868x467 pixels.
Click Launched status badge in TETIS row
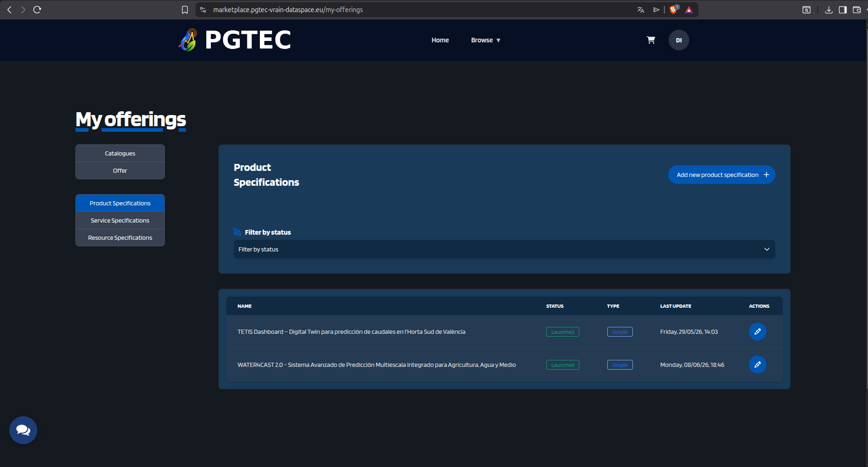point(563,332)
